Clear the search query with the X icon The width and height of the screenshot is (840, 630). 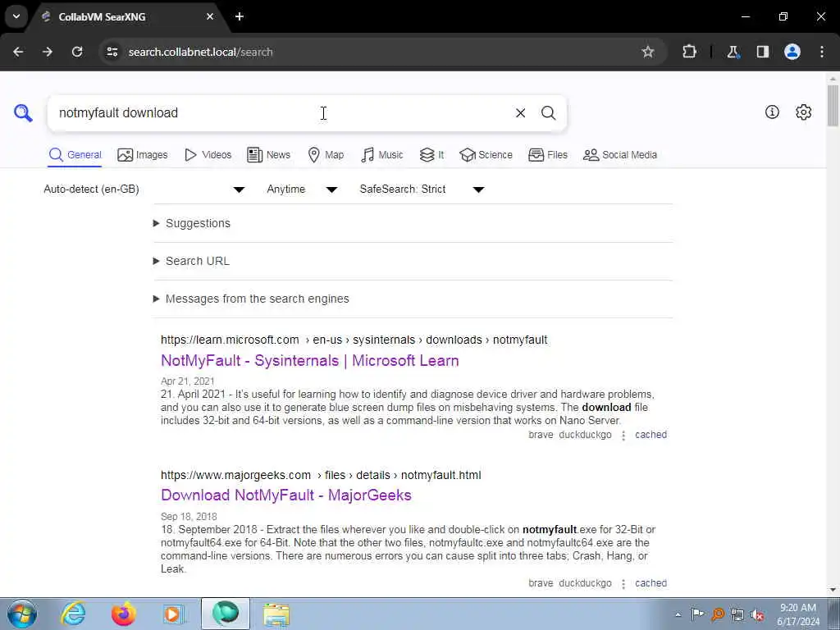[520, 113]
